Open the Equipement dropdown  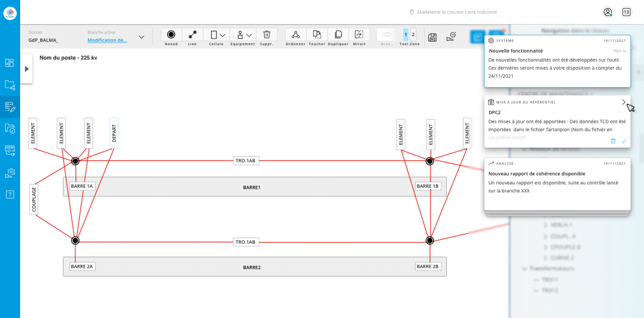[x=244, y=35]
